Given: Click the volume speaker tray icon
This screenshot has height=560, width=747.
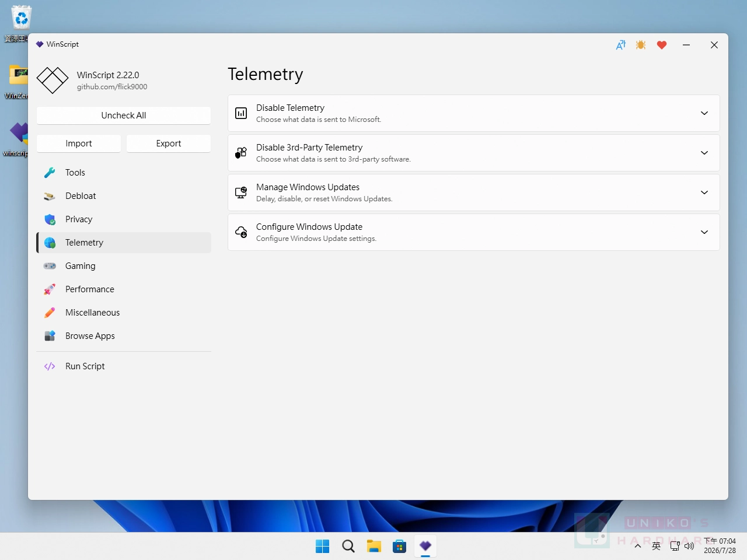Looking at the screenshot, I should 689,546.
